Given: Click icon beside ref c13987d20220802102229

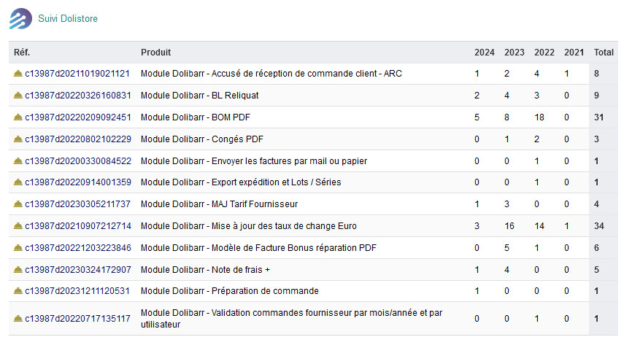Looking at the screenshot, I should (x=18, y=139).
